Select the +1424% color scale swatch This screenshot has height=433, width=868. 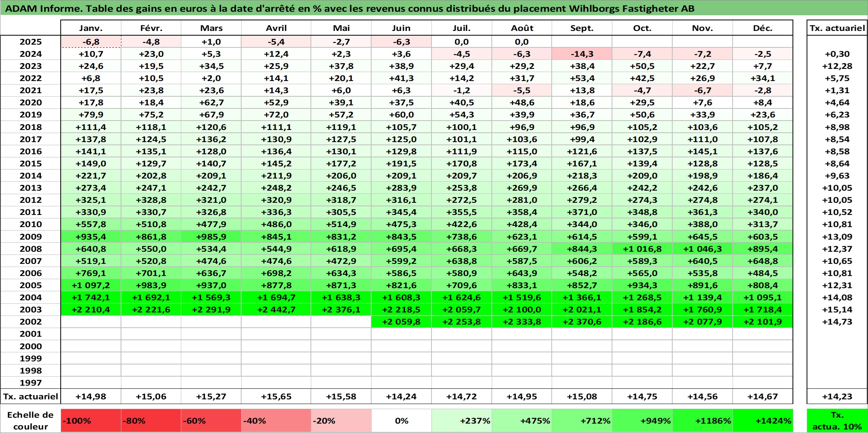(763, 421)
